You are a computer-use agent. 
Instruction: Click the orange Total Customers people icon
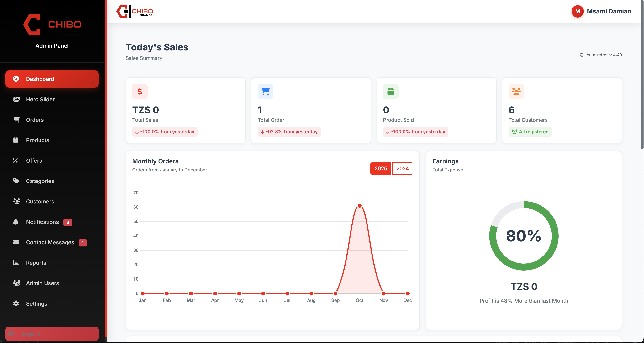(x=516, y=92)
